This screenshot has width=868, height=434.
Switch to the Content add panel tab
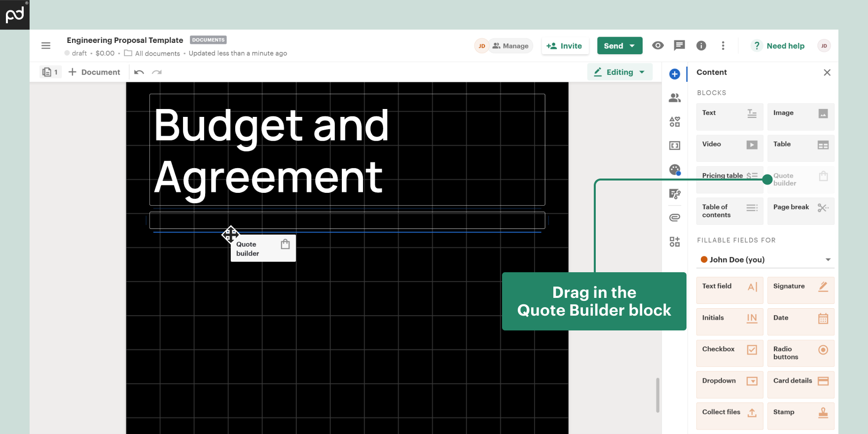click(675, 74)
